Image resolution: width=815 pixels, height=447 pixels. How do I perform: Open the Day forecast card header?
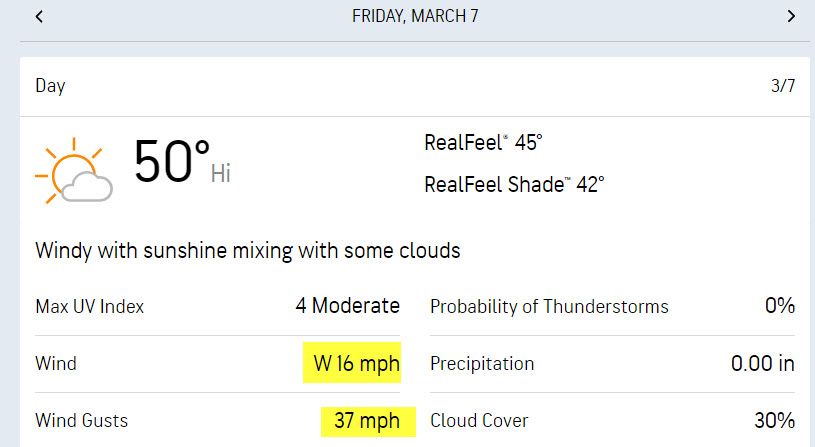coord(415,86)
